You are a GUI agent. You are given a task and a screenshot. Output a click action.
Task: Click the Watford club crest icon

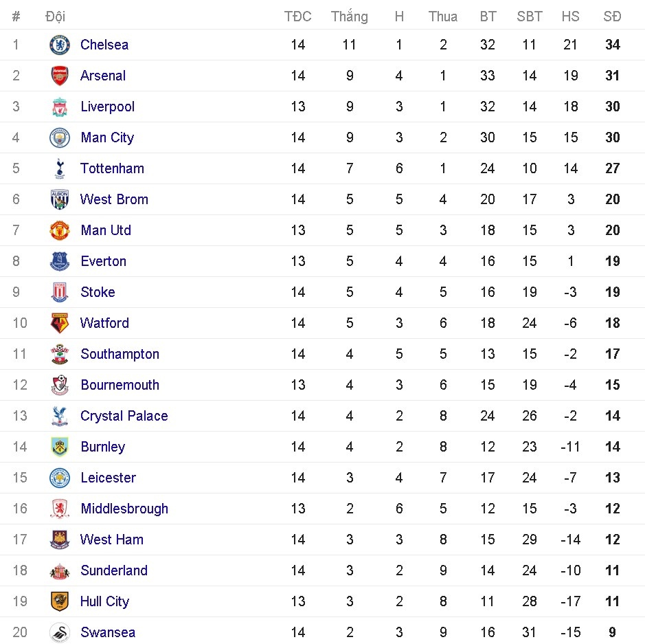click(x=60, y=323)
